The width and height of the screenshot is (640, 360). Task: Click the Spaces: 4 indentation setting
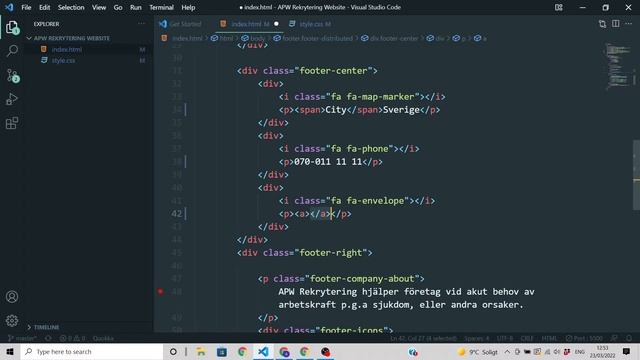click(476, 338)
